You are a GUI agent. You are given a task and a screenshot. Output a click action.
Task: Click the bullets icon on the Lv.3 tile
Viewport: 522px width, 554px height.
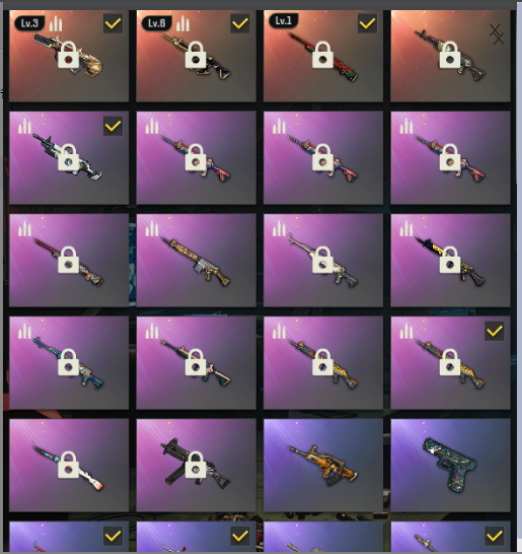pos(56,24)
